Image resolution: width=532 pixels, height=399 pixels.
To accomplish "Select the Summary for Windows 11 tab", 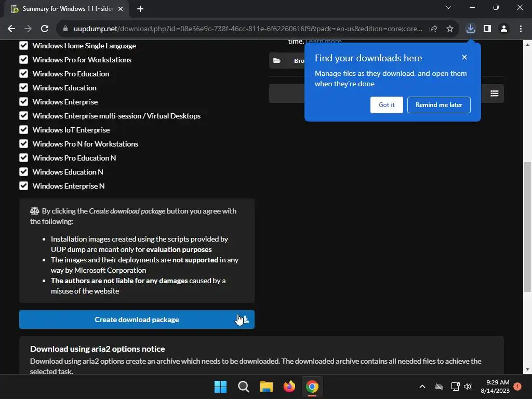I will point(66,9).
